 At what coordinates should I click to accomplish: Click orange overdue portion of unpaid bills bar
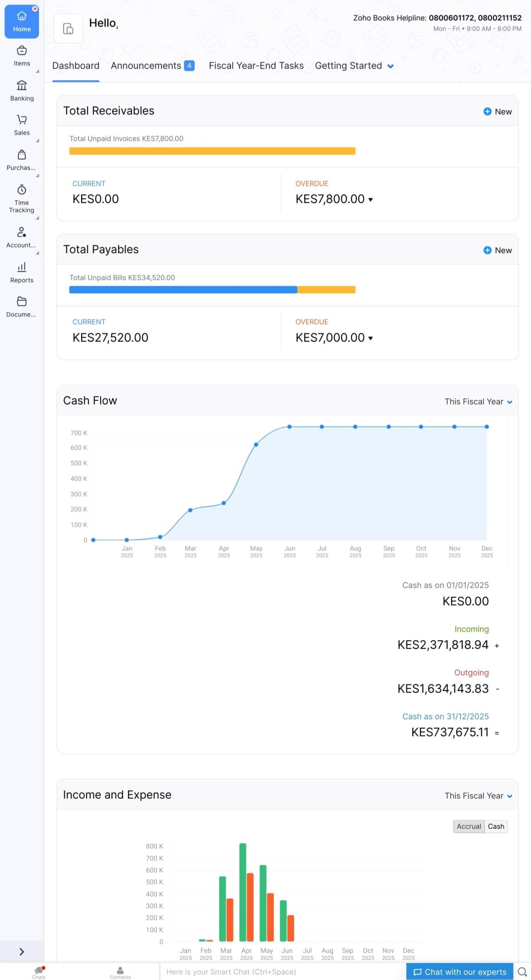(x=326, y=289)
